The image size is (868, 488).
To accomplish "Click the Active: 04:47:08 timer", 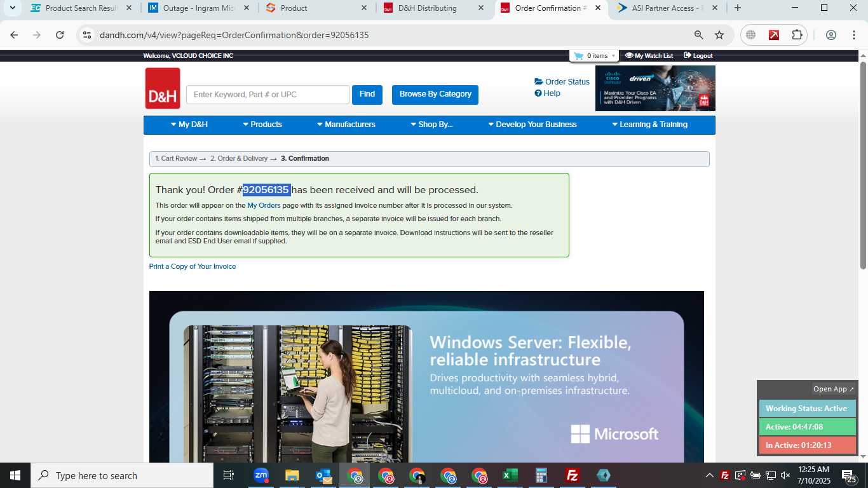I will (x=808, y=427).
